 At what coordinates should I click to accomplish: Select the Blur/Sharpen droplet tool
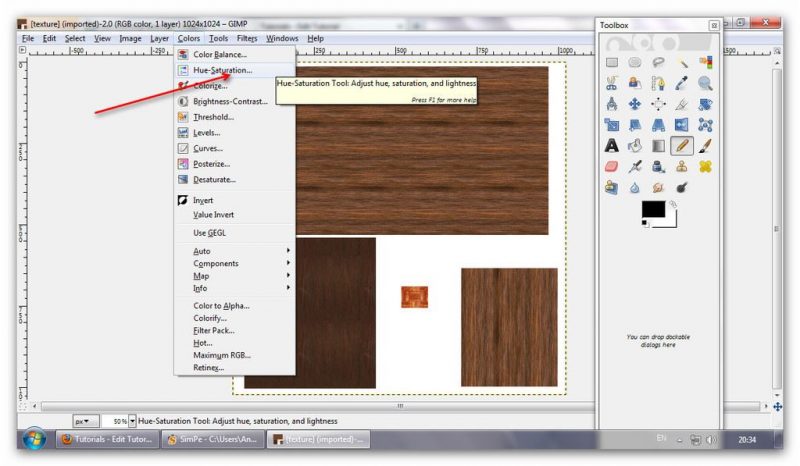635,188
